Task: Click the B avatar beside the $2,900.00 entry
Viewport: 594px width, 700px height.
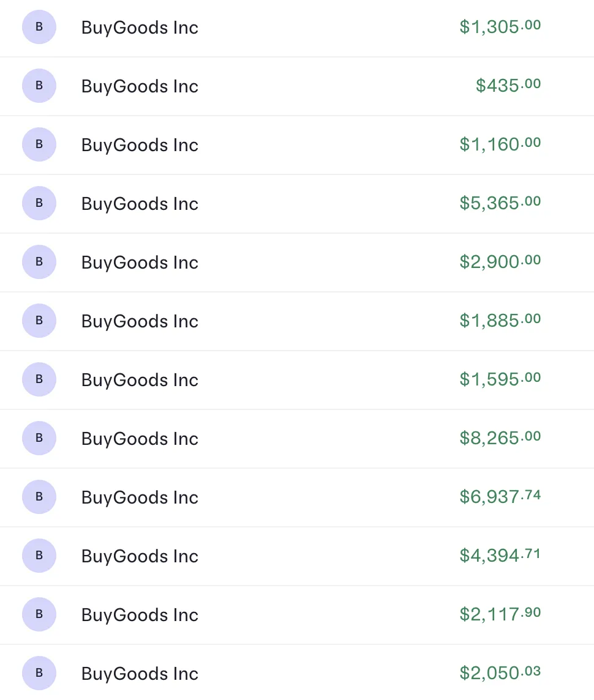Action: (39, 262)
